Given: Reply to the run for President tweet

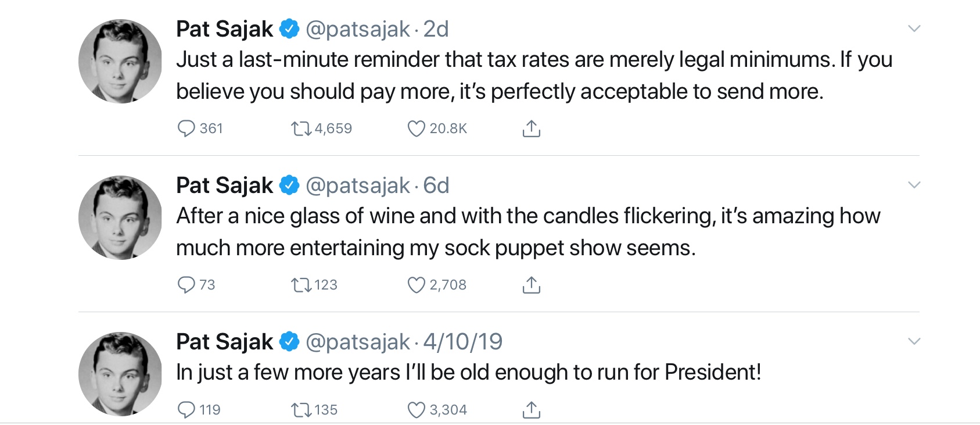Looking at the screenshot, I should click(x=186, y=410).
